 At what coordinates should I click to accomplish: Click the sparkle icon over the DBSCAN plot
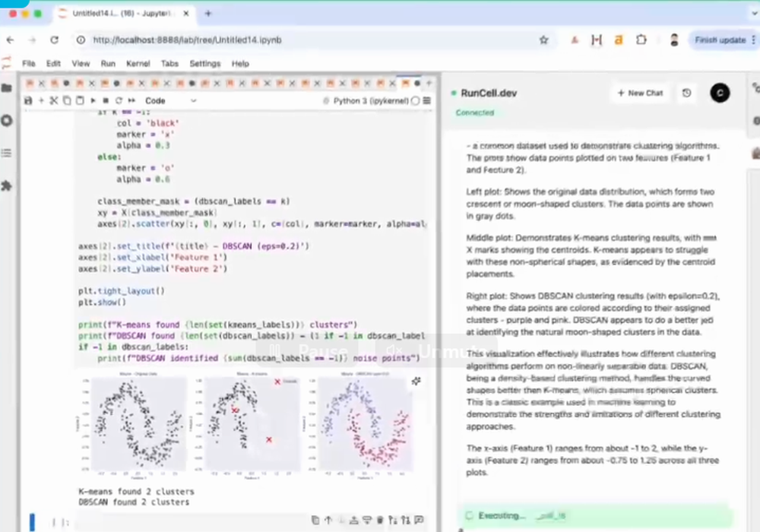click(416, 382)
